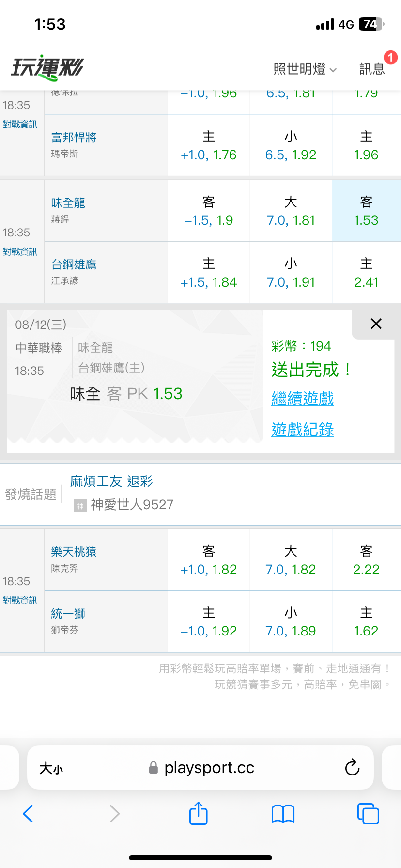
Task: Toggle selected 客 1.53 PK bet
Action: pos(366,211)
